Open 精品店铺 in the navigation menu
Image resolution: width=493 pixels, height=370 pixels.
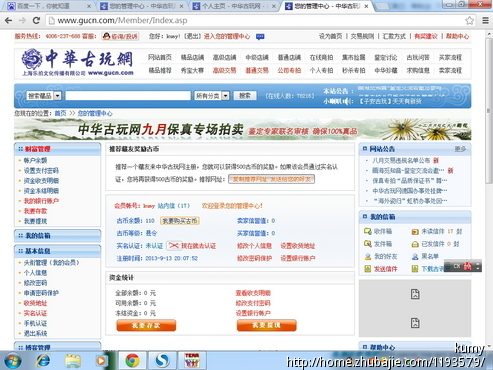pyautogui.click(x=192, y=57)
